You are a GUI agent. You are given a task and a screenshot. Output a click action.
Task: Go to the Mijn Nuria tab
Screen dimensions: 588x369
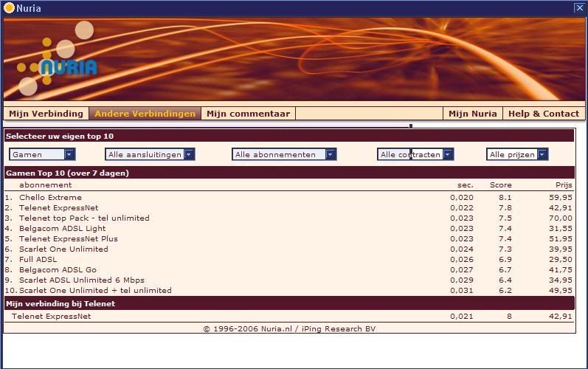click(x=472, y=114)
